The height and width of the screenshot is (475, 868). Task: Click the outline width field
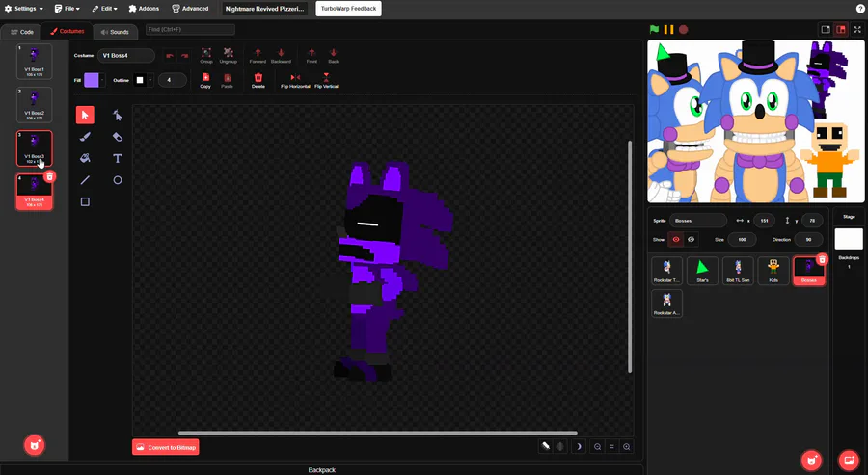pos(173,80)
